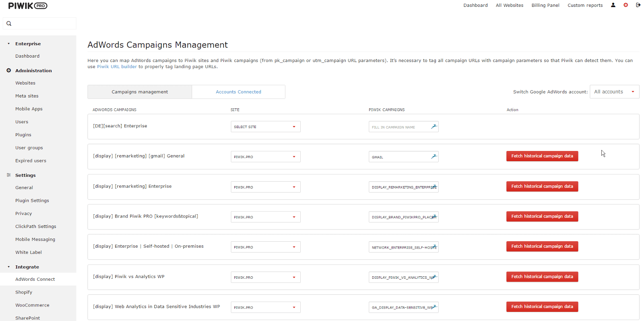Open the red settings gear icon
644x321 pixels.
[x=625, y=5]
